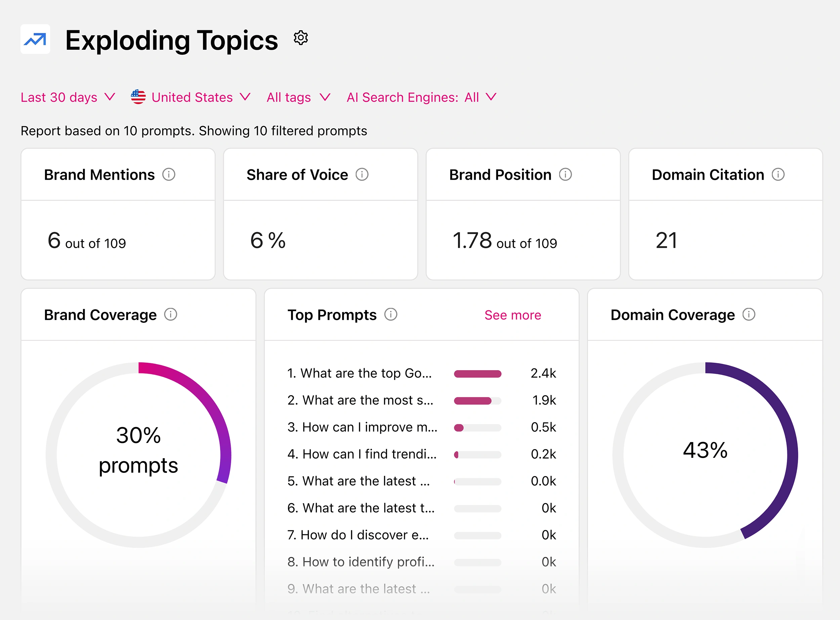The height and width of the screenshot is (620, 840).
Task: Click info icon beside Brand Position
Action: click(x=565, y=175)
